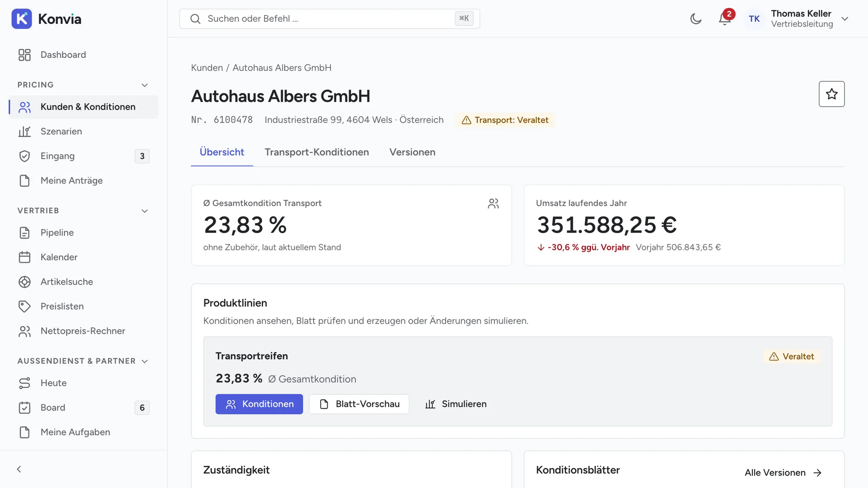Click customer number 6100478

point(233,120)
